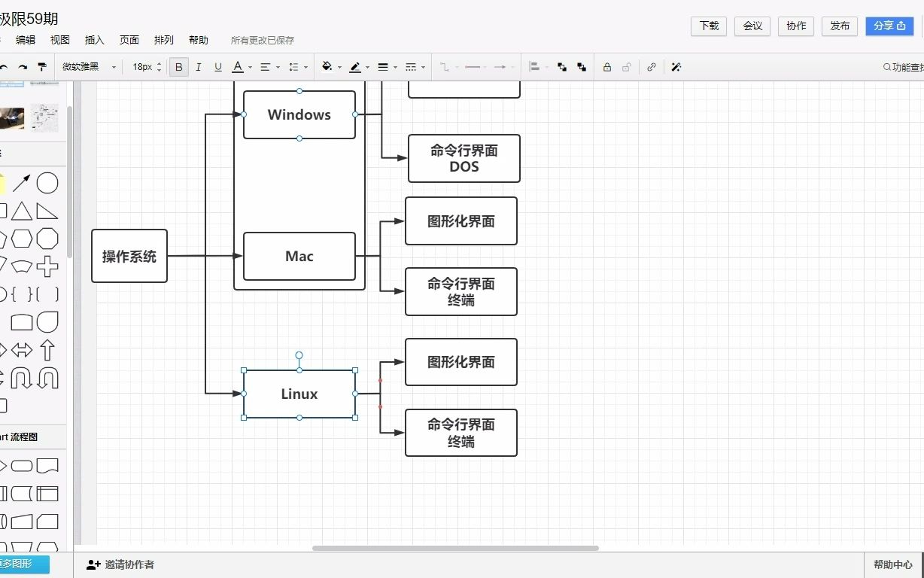Toggle italic formatting on
Image resolution: width=924 pixels, height=578 pixels.
click(198, 67)
